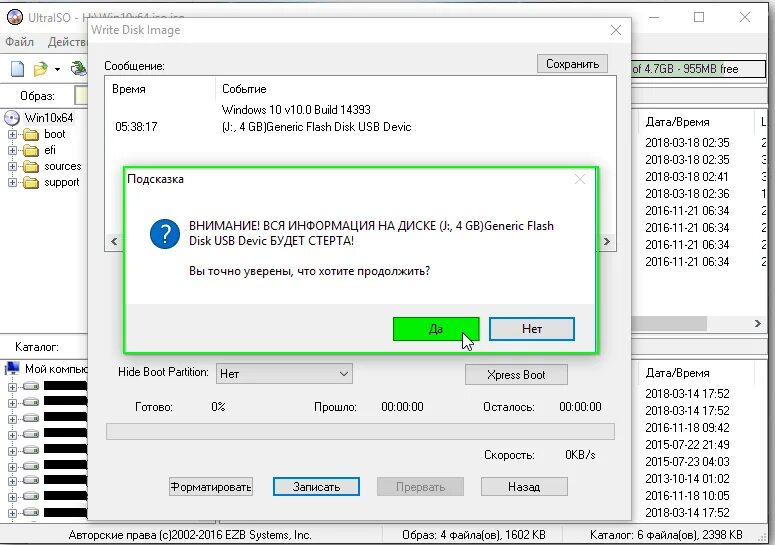Decline with the Нет button
775x545 pixels.
tap(532, 329)
